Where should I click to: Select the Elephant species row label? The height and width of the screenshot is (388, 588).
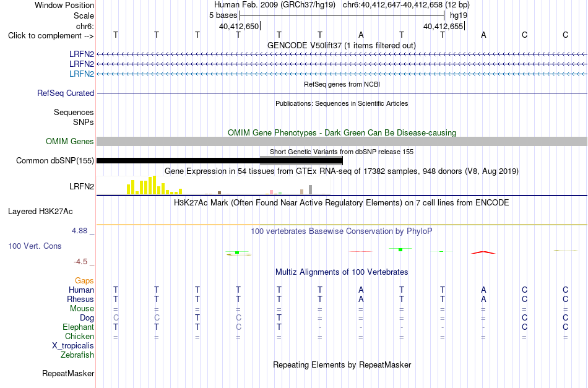coord(79,327)
